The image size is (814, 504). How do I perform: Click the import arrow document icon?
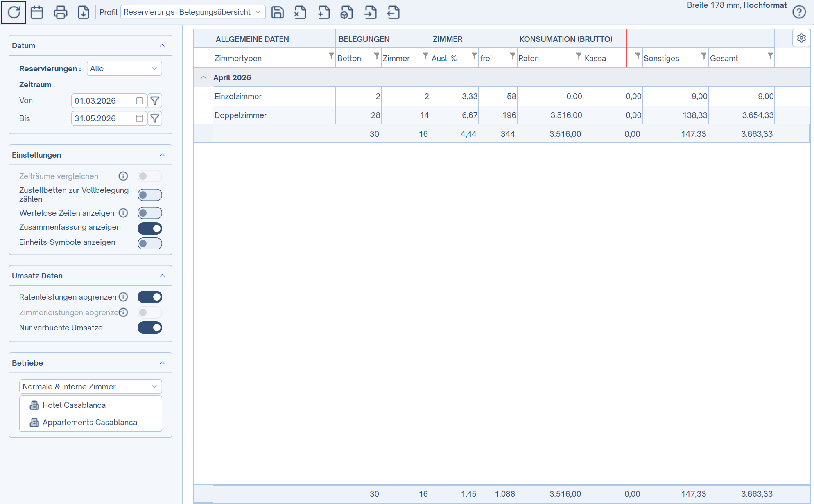pyautogui.click(x=370, y=12)
